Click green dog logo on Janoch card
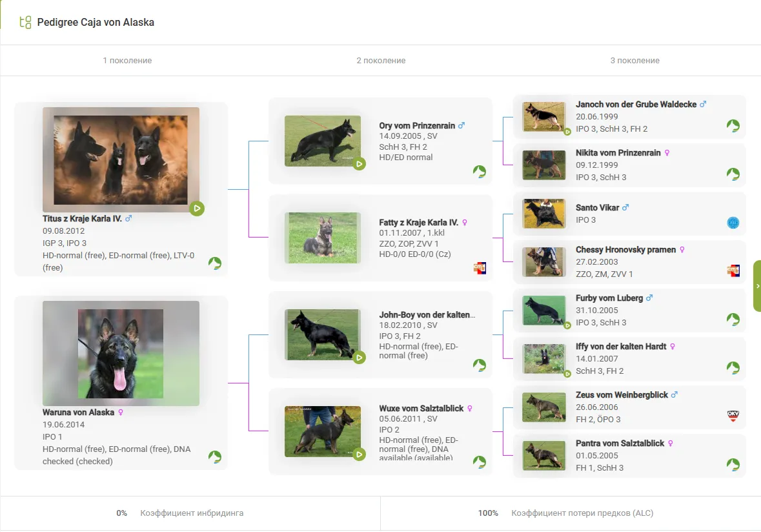 click(x=733, y=126)
